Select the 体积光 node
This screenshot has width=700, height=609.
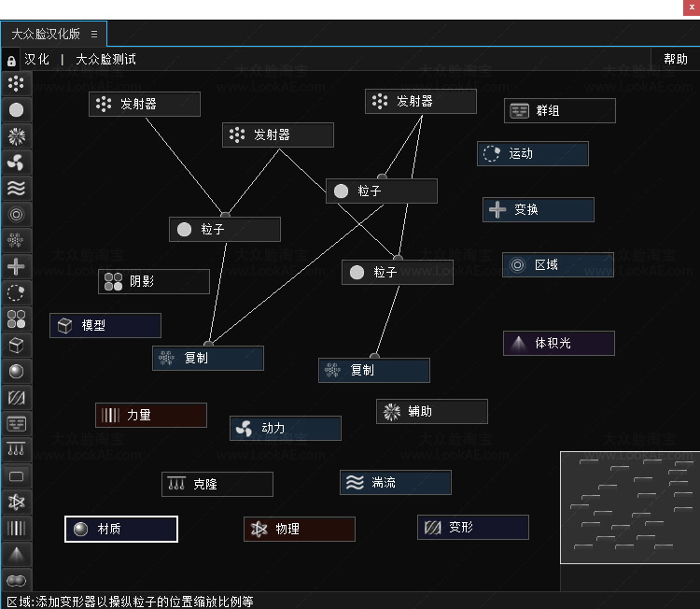[558, 343]
